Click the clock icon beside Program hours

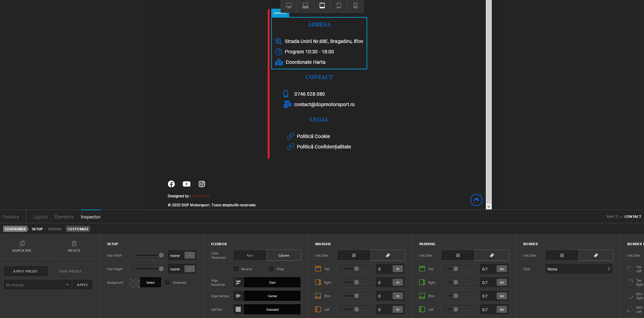pos(278,52)
